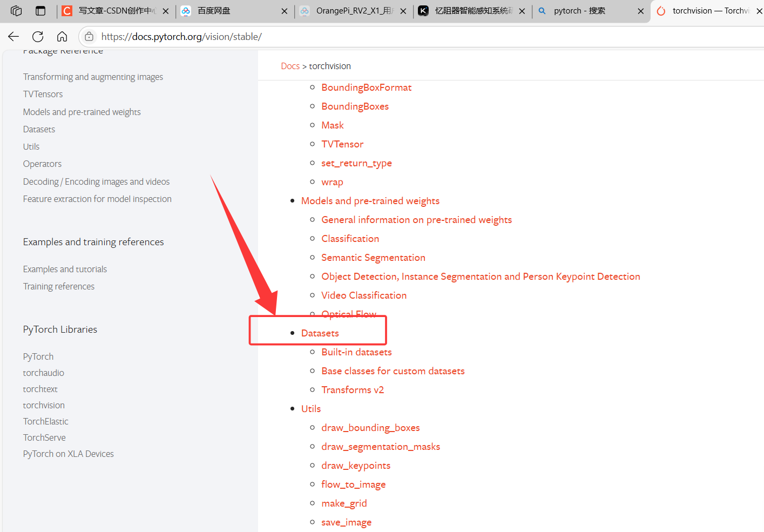Close the OrangePi_RV2 tab
This screenshot has width=764, height=532.
pos(403,11)
